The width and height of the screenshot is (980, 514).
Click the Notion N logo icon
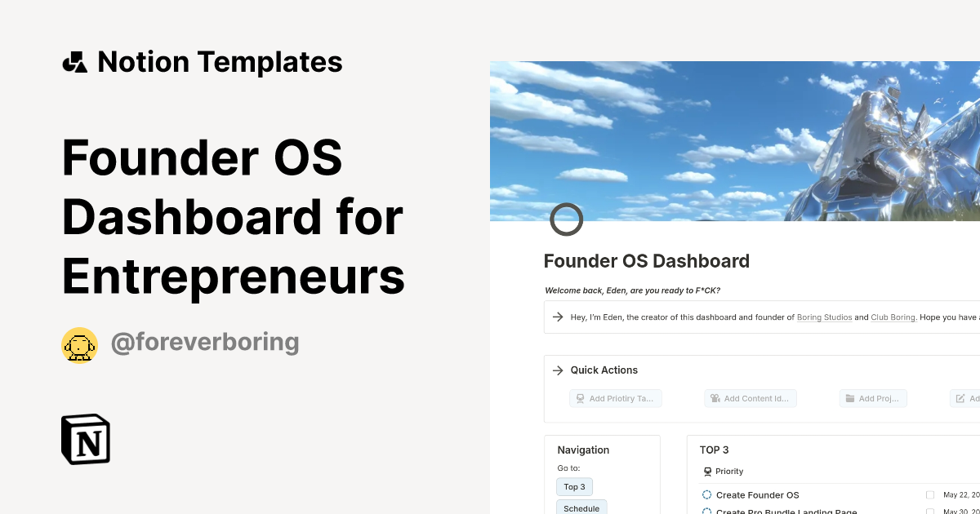click(85, 439)
